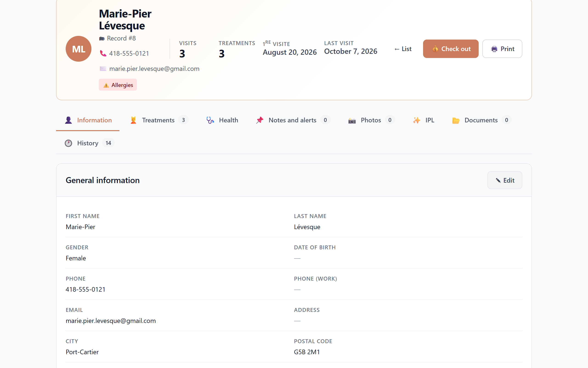Click the first visit date August 20, 2026

[290, 52]
